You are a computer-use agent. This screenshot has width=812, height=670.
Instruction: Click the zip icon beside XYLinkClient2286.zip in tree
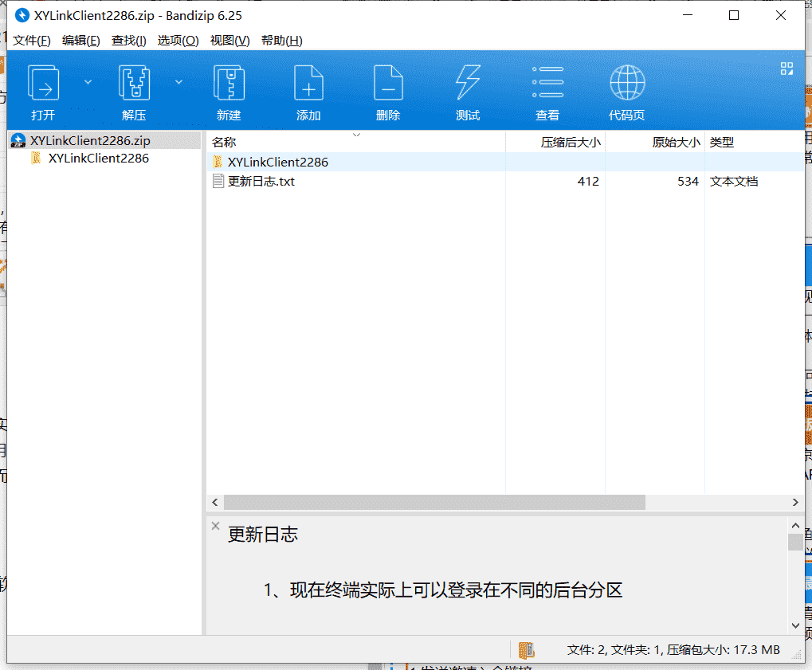[18, 140]
